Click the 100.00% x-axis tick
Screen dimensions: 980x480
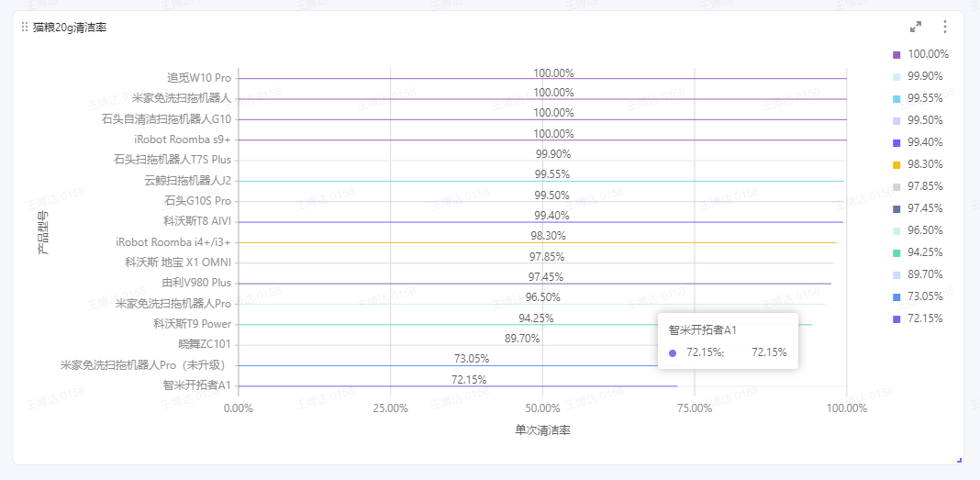tap(846, 408)
